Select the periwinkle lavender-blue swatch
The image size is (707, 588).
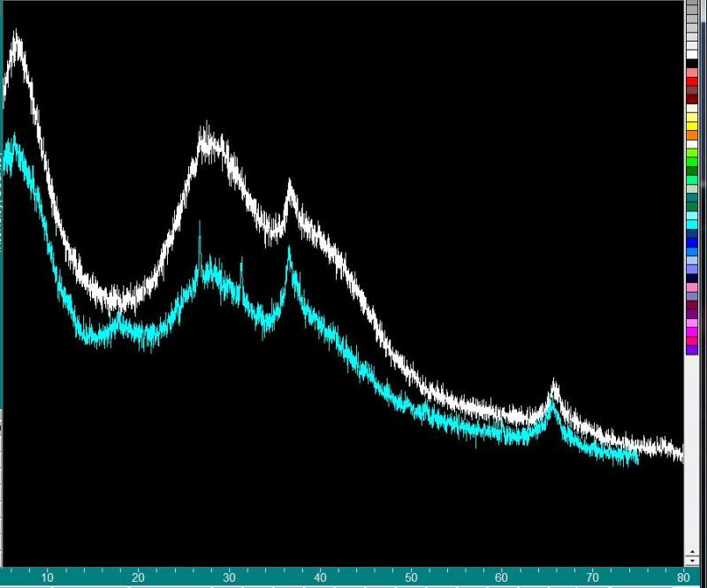pyautogui.click(x=692, y=269)
